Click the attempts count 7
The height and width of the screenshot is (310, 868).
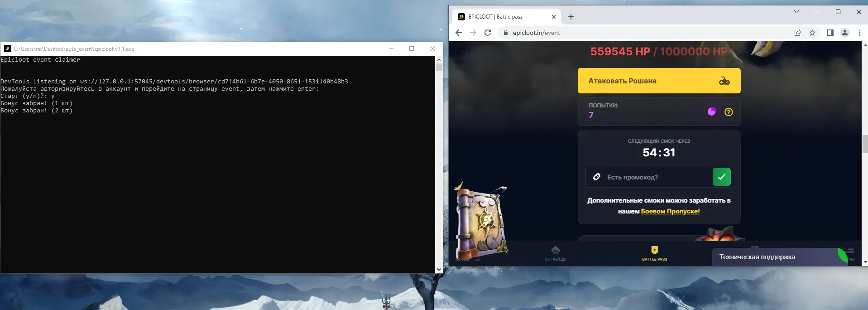coord(591,115)
